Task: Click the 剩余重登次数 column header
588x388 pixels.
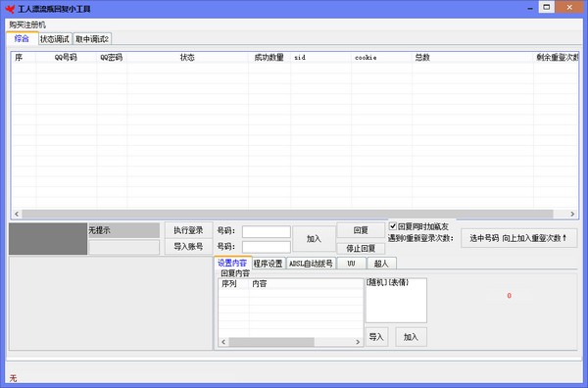Action: tap(556, 58)
